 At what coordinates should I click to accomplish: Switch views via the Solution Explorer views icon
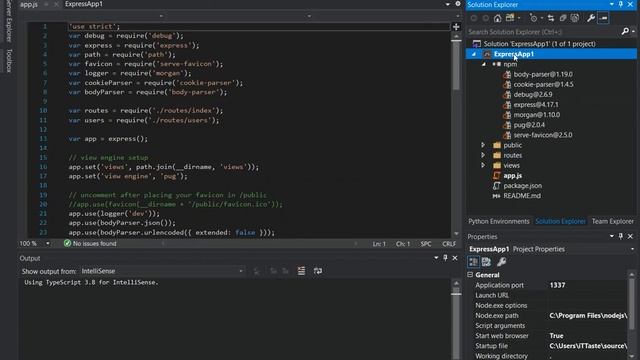coord(510,18)
